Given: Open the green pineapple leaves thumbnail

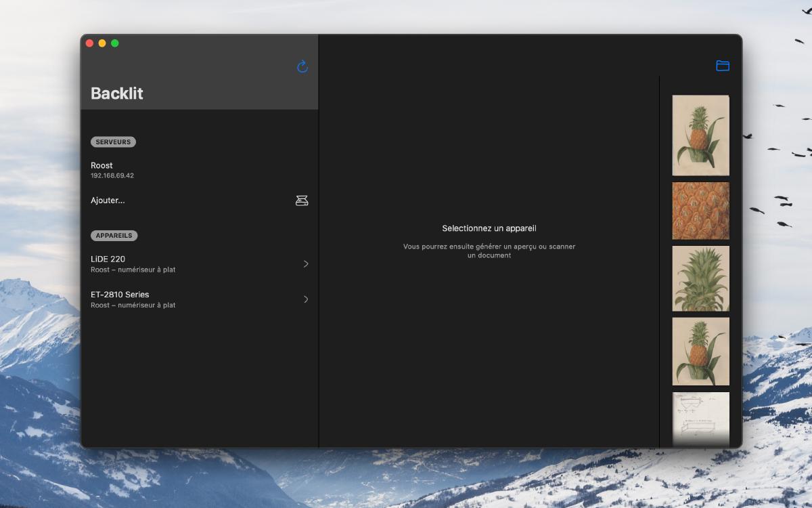Looking at the screenshot, I should pyautogui.click(x=700, y=278).
